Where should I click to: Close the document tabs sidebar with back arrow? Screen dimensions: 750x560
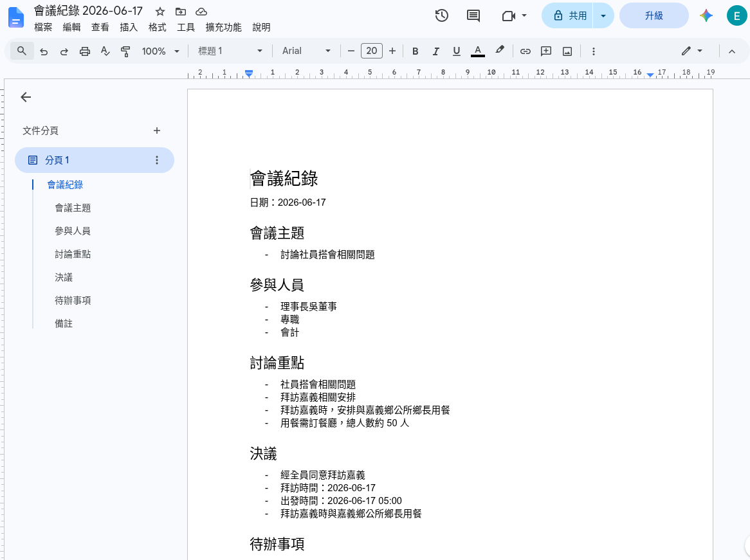[26, 97]
